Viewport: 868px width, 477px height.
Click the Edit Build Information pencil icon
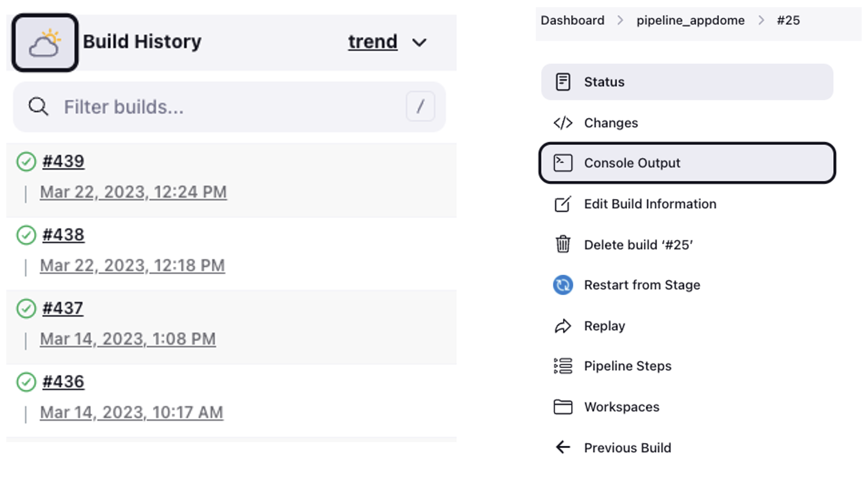563,204
